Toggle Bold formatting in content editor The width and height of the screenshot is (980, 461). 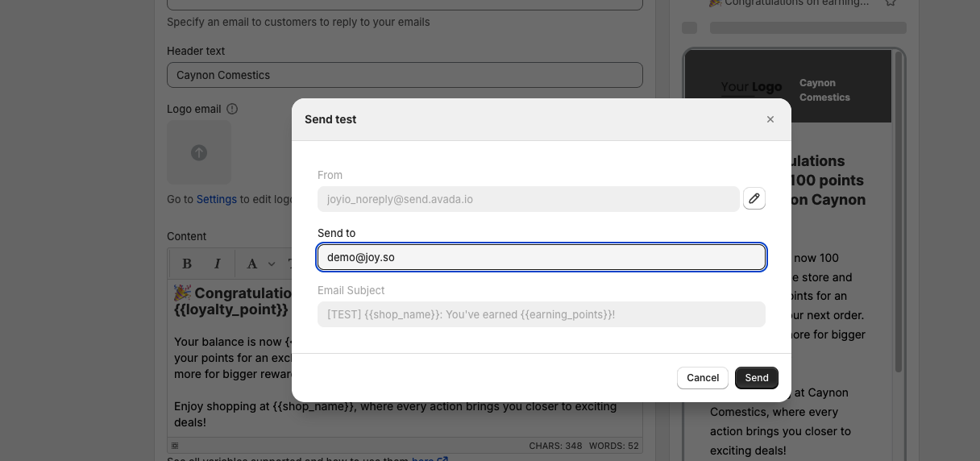pyautogui.click(x=187, y=264)
